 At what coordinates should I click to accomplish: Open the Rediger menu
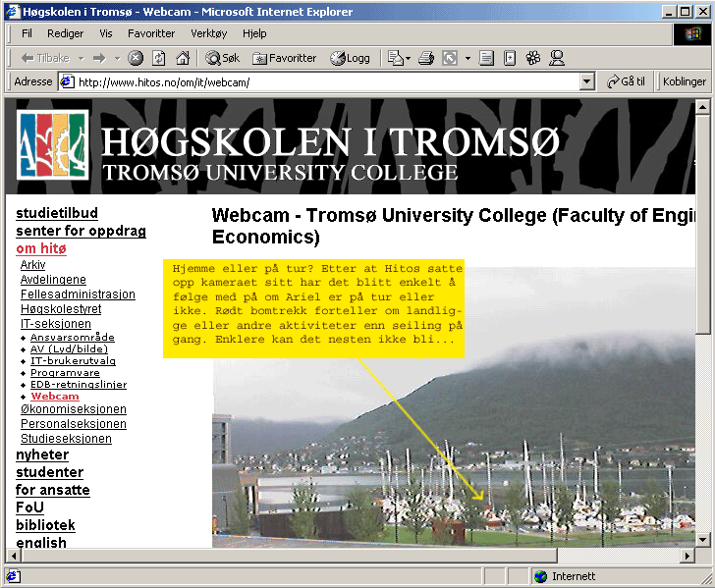[x=65, y=33]
